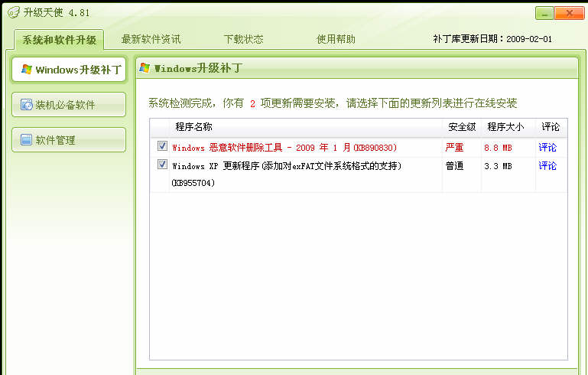Open the 下载状态 tab

[x=243, y=39]
